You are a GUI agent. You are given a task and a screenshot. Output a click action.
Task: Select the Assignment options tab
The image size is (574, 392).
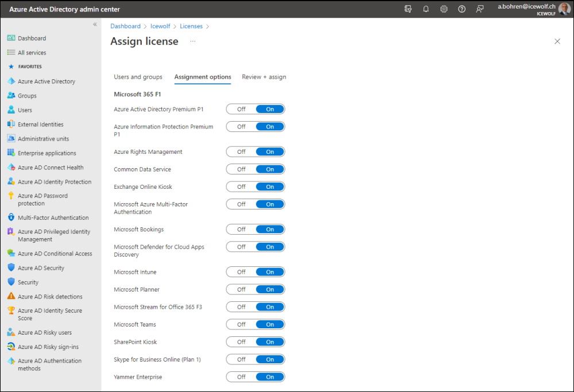(203, 77)
